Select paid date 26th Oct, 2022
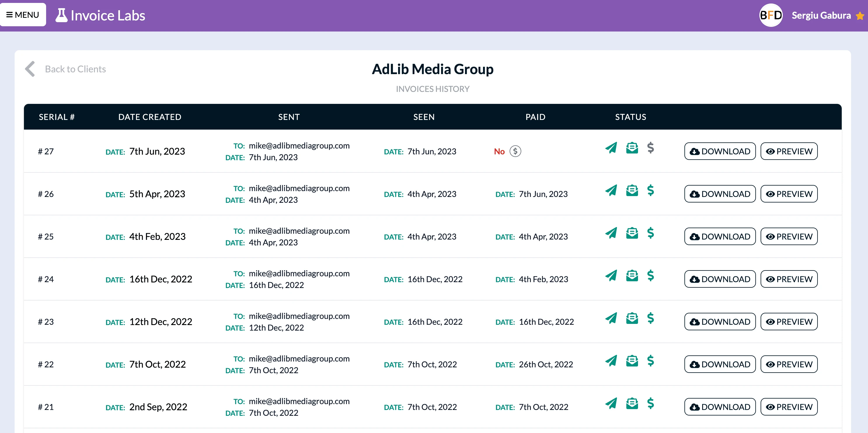This screenshot has height=433, width=868. click(x=545, y=364)
